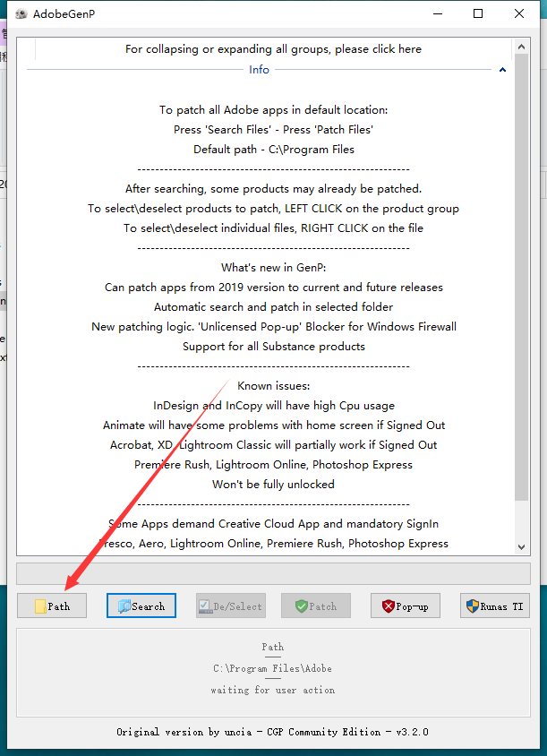Click 'To patch all Adobe apps in default location:'
This screenshot has height=756, width=547.
coord(273,110)
